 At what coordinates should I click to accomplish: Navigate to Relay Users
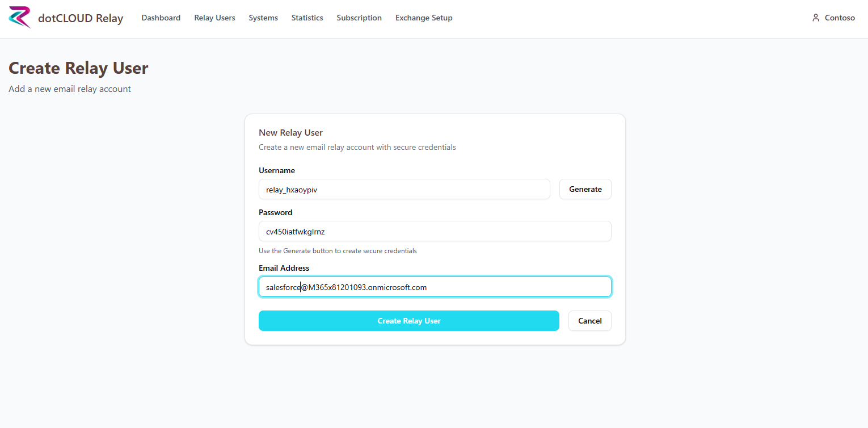tap(214, 18)
